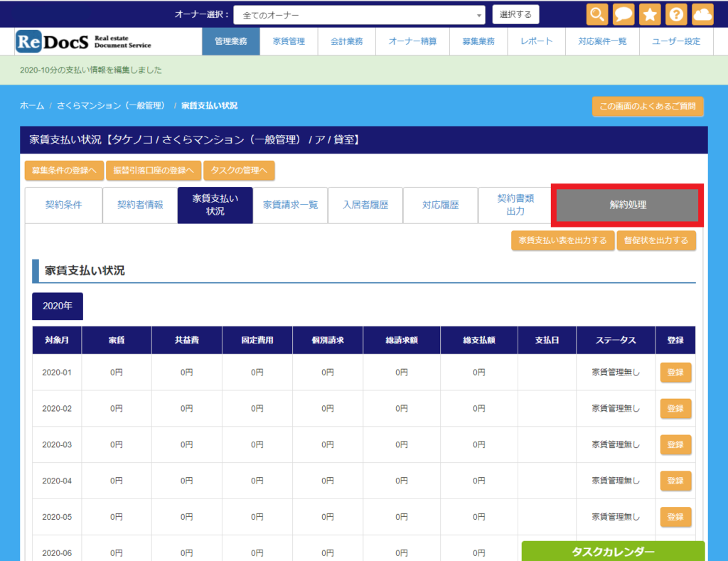Open the タスクカレンダー panel
The width and height of the screenshot is (728, 561).
613,551
